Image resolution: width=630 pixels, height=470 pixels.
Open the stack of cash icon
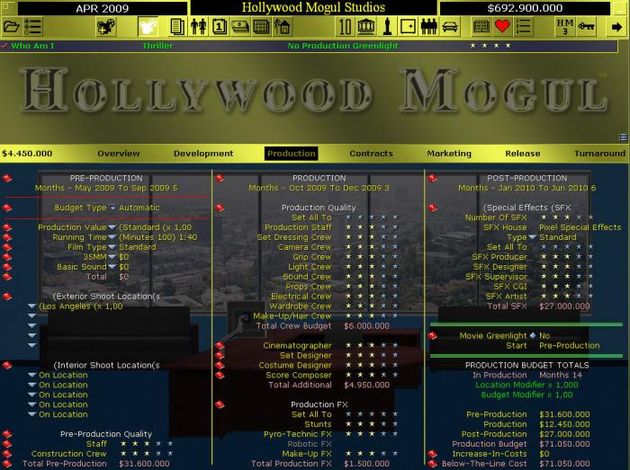(x=240, y=27)
